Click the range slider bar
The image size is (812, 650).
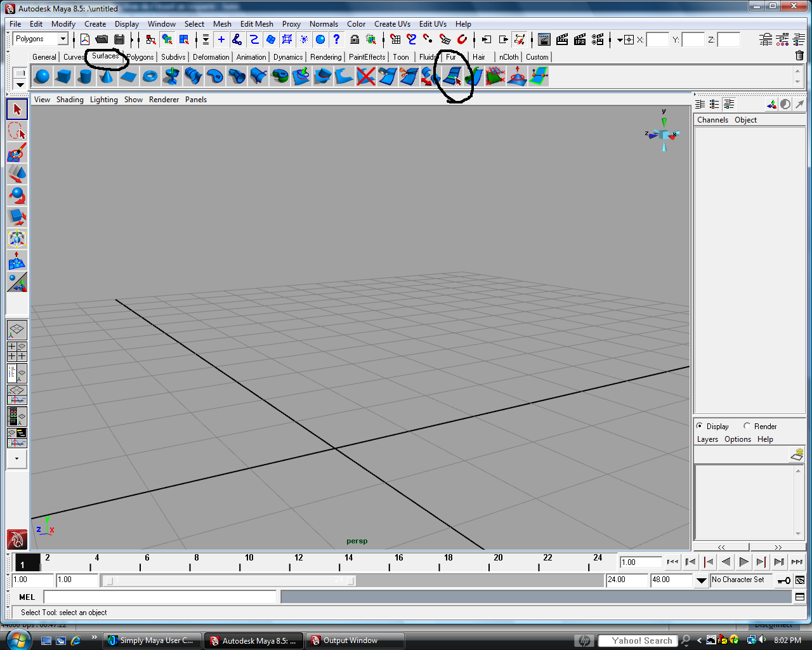[228, 580]
